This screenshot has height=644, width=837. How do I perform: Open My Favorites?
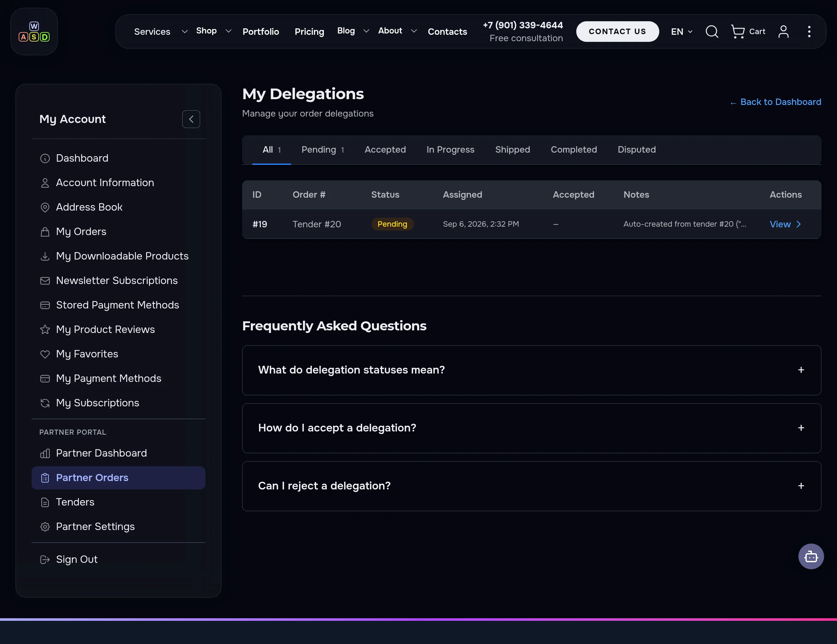tap(118, 354)
